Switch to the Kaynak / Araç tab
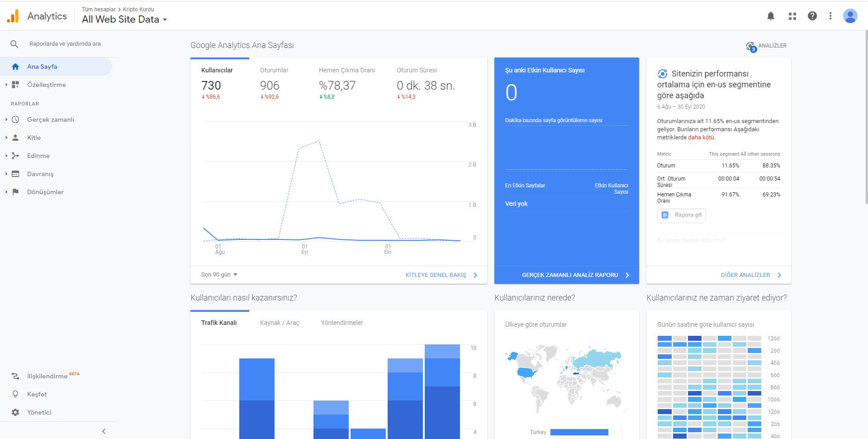The image size is (868, 439). [x=280, y=323]
